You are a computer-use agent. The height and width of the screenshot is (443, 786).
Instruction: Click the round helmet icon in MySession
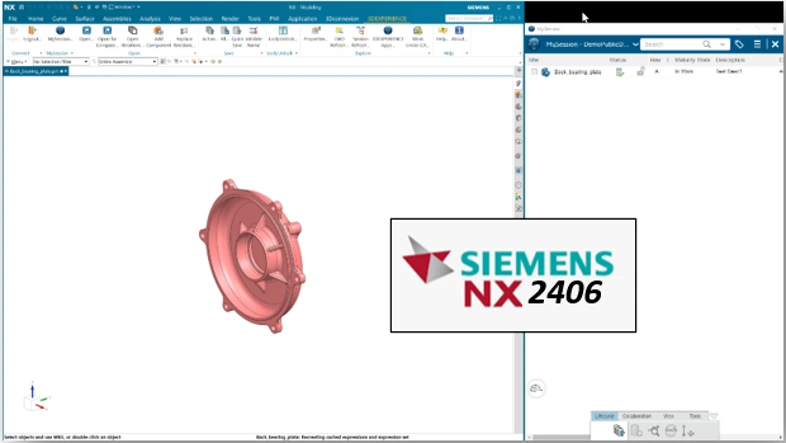click(x=536, y=388)
